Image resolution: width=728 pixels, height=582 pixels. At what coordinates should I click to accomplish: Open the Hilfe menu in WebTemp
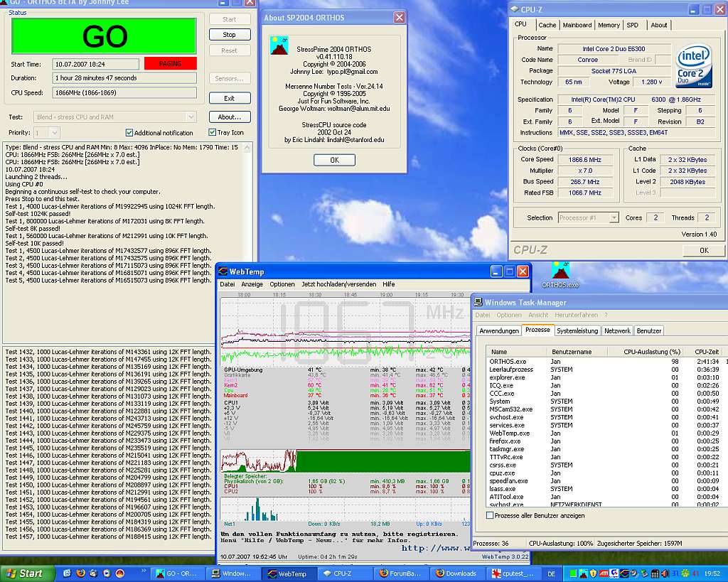(389, 284)
